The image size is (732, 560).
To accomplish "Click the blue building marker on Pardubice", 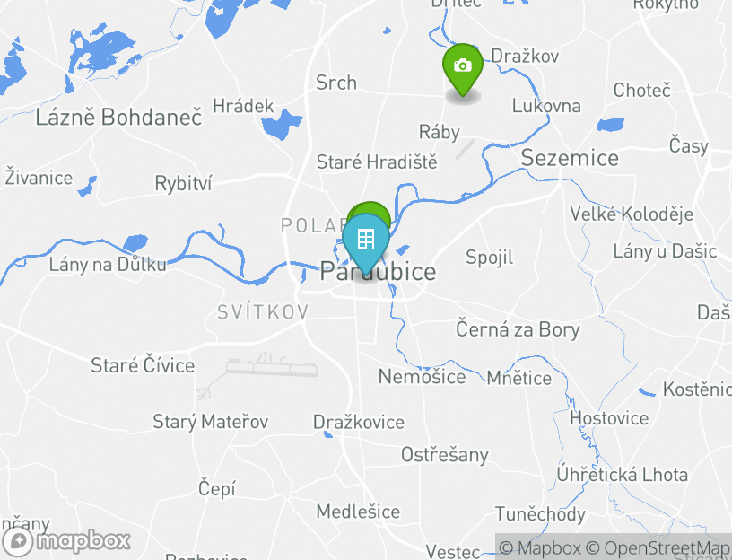I will (x=366, y=244).
